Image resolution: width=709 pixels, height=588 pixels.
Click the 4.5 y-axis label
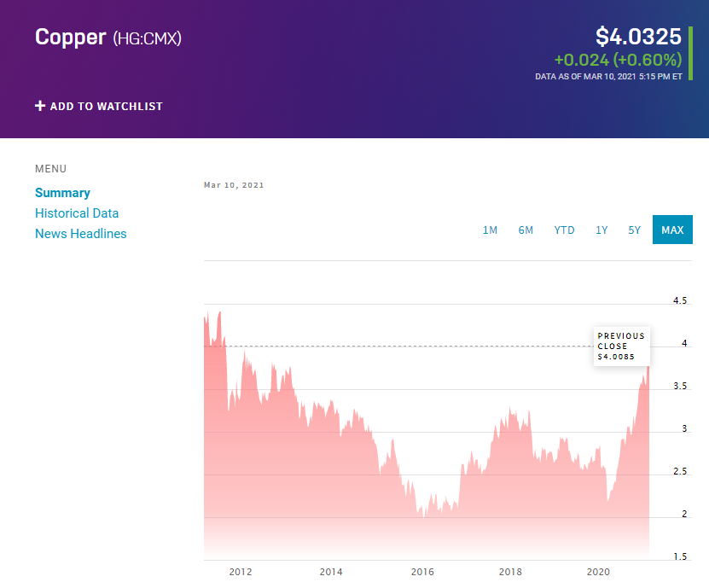680,300
